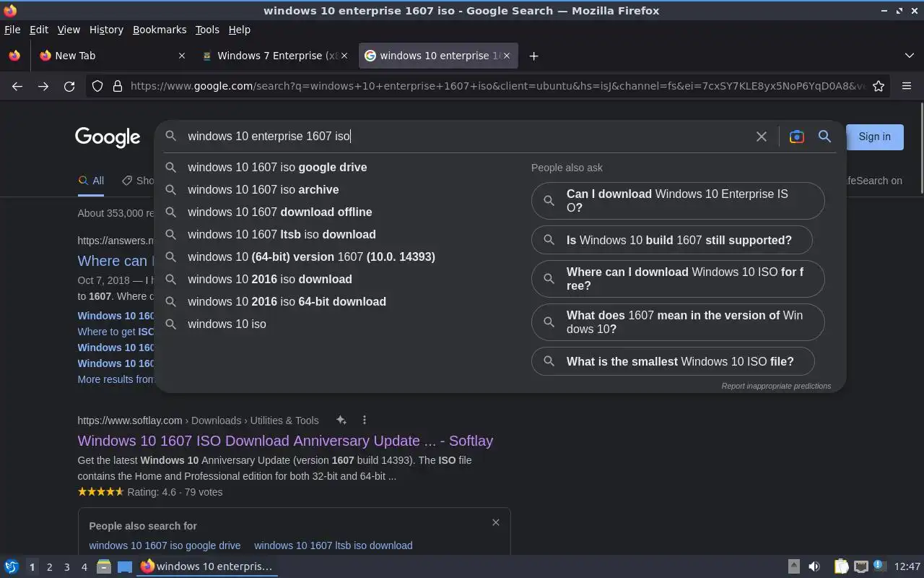Switch to workspace 3
The height and width of the screenshot is (578, 924).
click(x=66, y=567)
